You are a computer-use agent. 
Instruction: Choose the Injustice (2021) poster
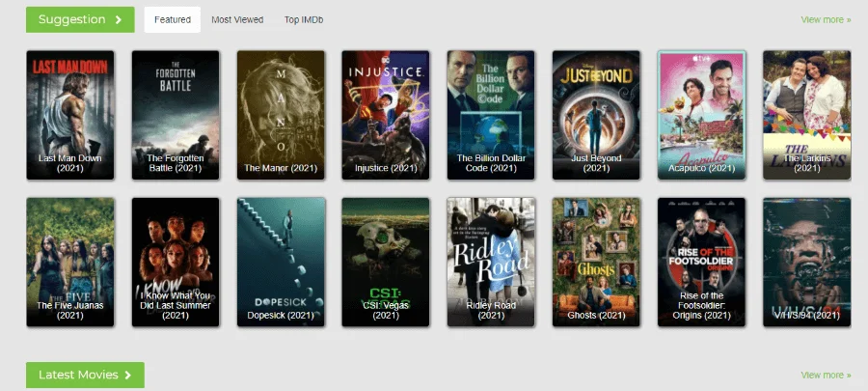pyautogui.click(x=386, y=115)
